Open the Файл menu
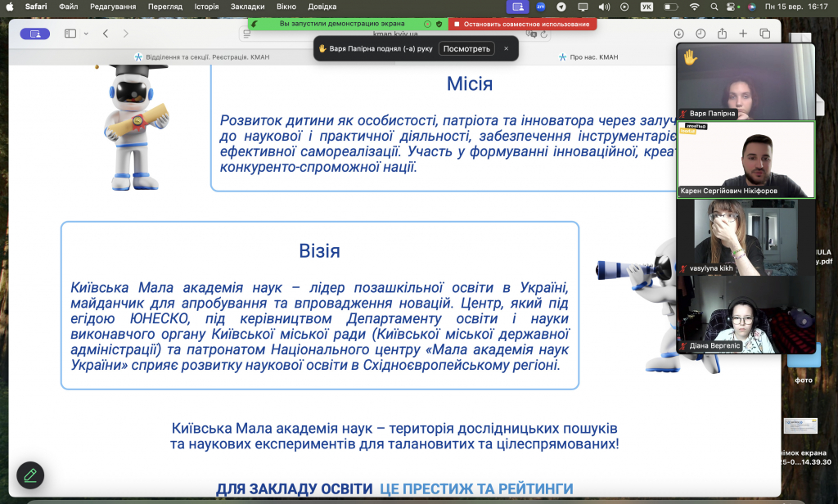The height and width of the screenshot is (504, 838). pos(69,7)
